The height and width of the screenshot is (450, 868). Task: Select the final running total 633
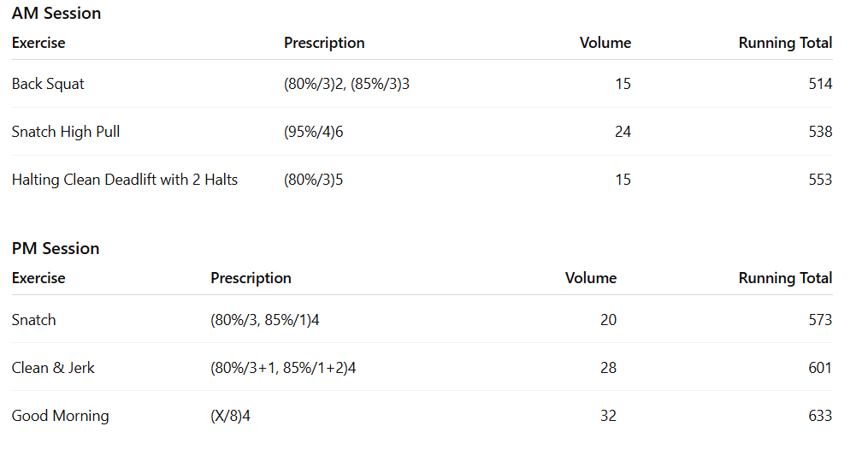tap(820, 416)
